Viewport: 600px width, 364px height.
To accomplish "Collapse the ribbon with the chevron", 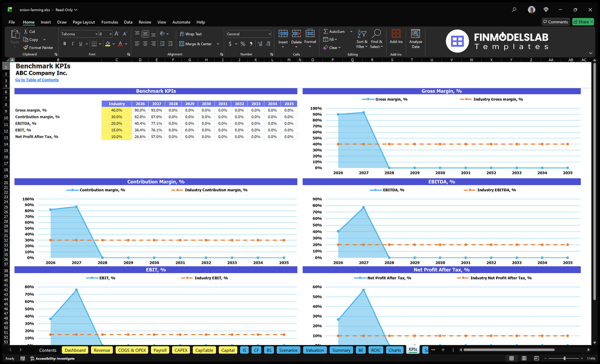I will [591, 53].
